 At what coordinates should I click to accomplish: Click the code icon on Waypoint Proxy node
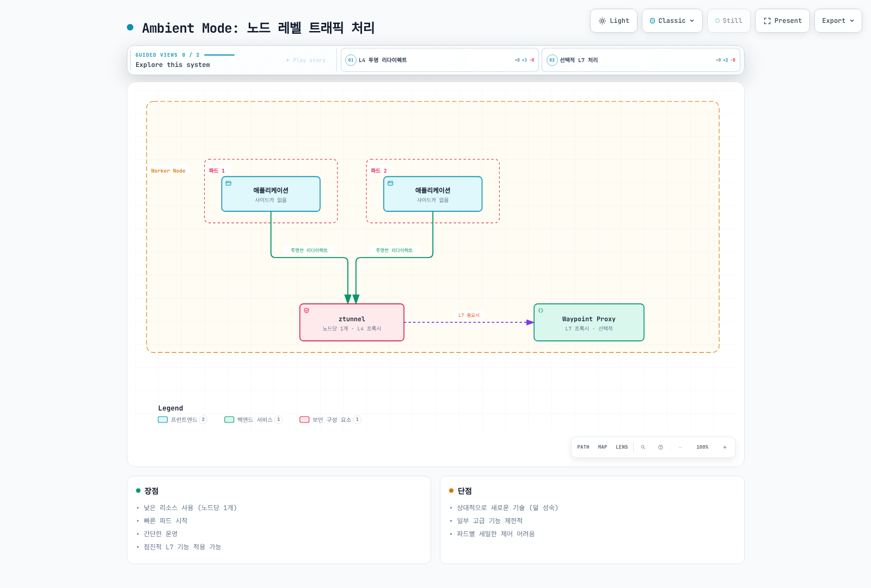click(x=541, y=310)
